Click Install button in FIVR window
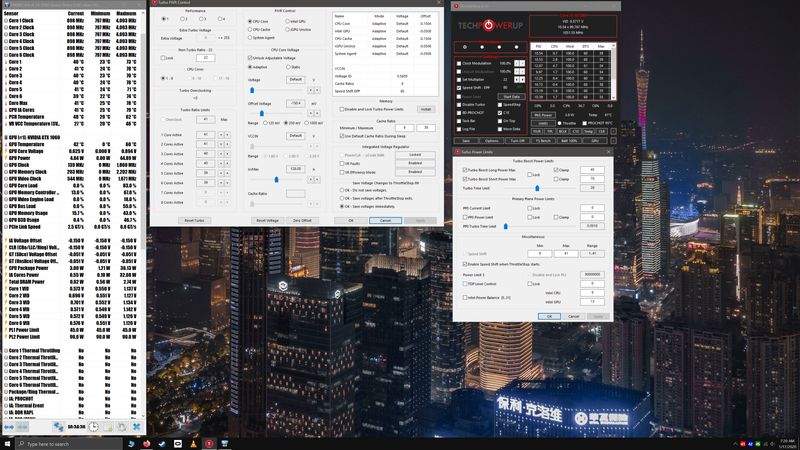This screenshot has height=450, width=800. click(426, 109)
